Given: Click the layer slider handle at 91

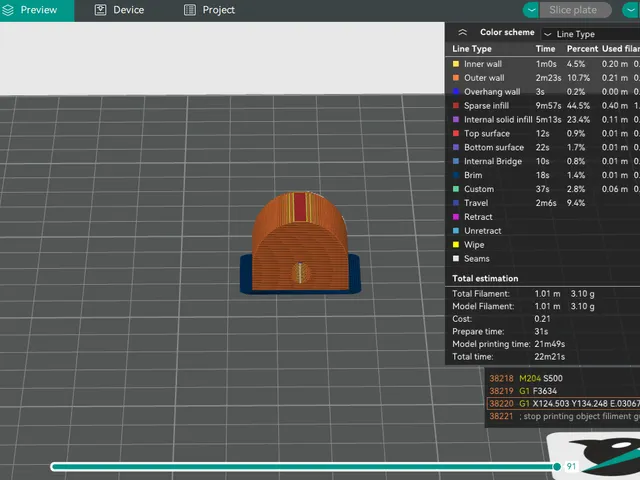Looking at the screenshot, I should pos(557,466).
